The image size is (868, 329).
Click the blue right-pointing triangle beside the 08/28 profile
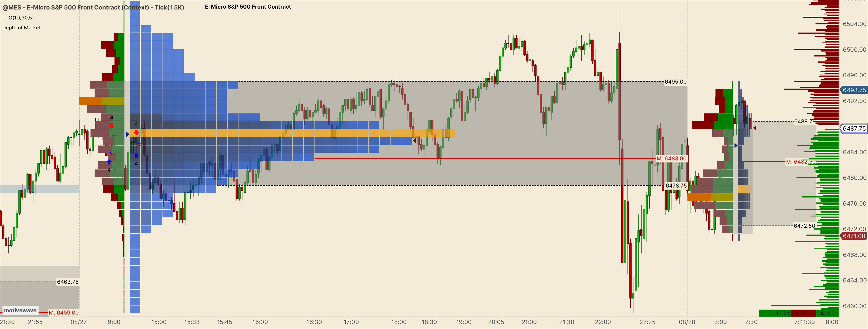736,145
